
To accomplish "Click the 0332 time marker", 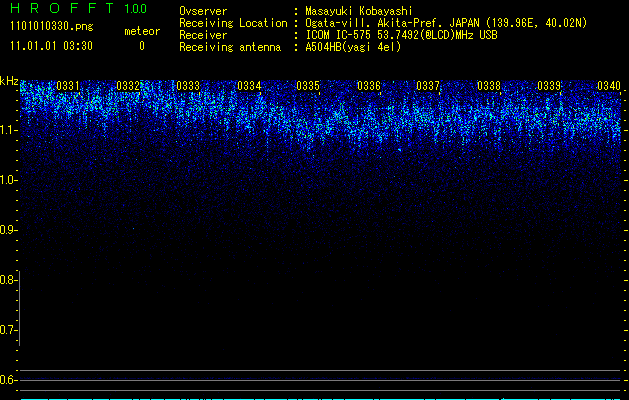I will coord(128,86).
